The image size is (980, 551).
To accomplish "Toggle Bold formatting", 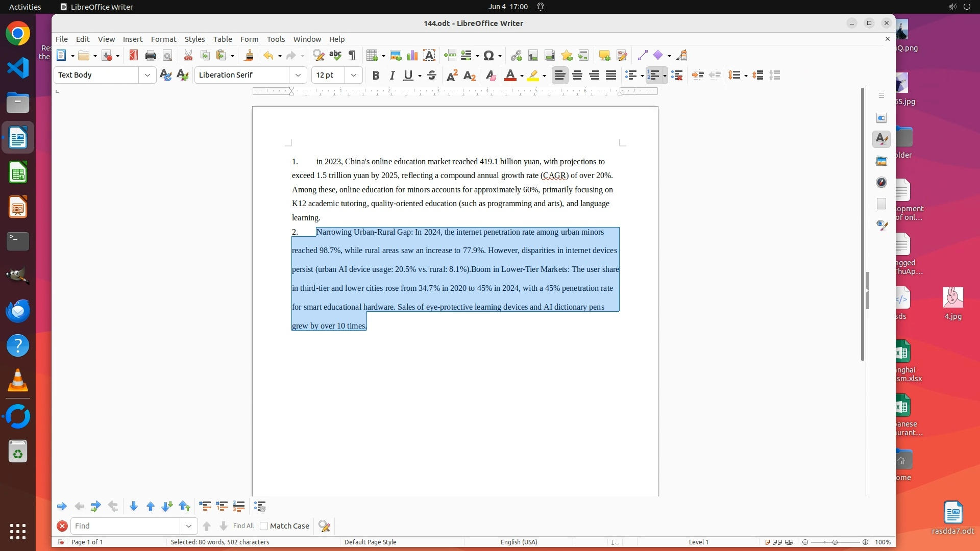I will [376, 75].
